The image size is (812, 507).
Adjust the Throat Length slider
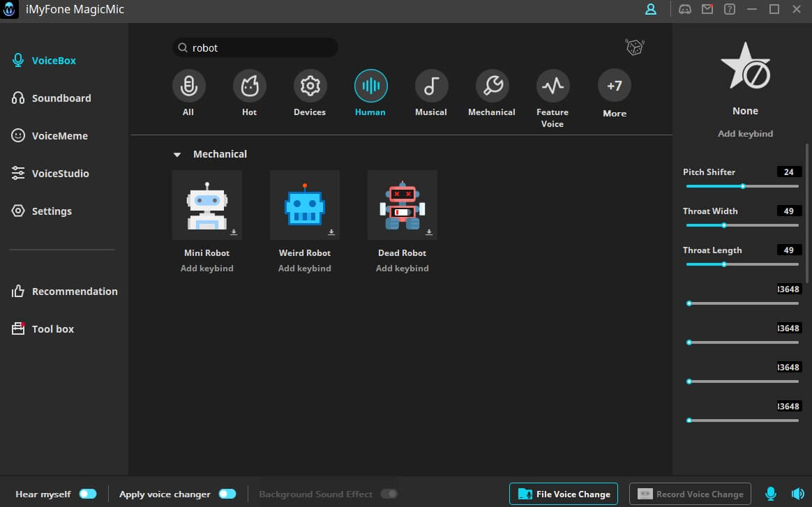(x=742, y=264)
